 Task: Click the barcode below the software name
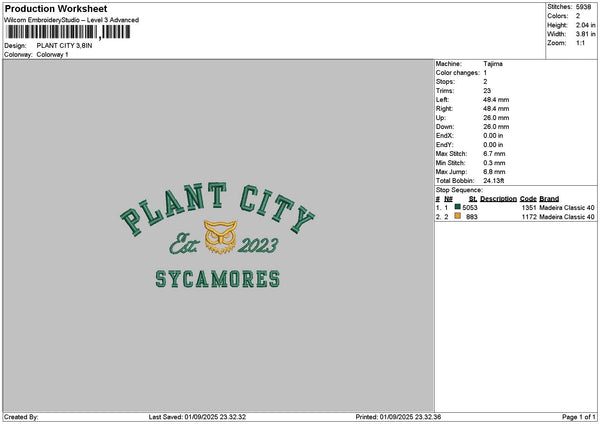pyautogui.click(x=67, y=32)
